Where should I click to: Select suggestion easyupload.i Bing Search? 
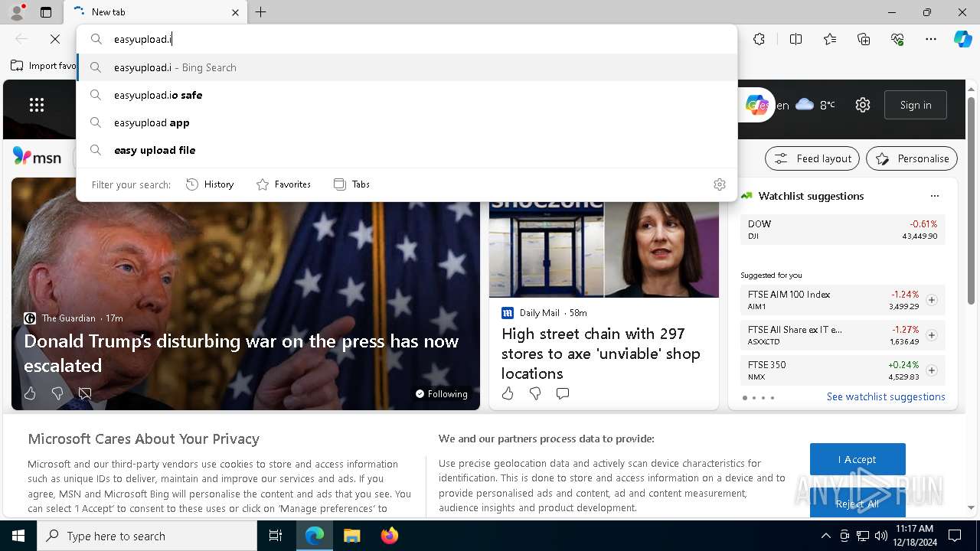[407, 67]
